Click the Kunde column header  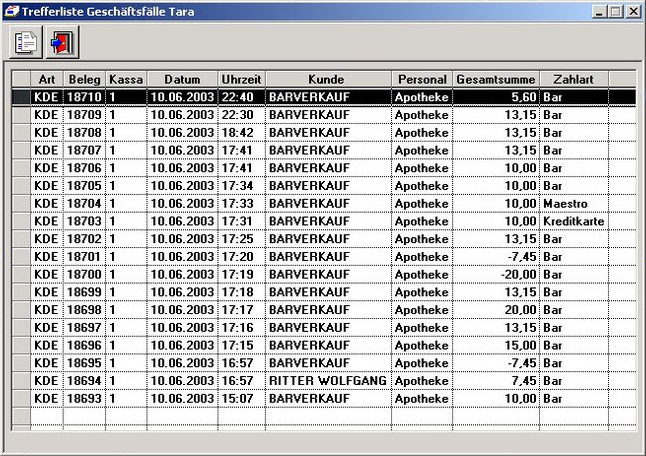pos(327,79)
